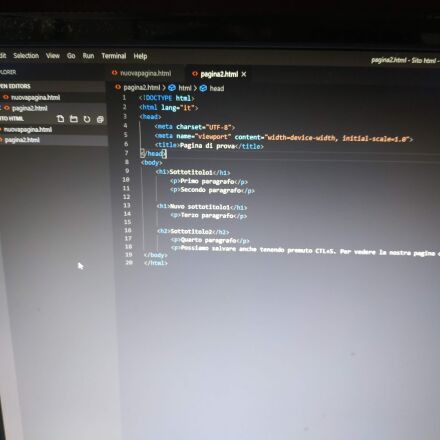The image size is (440, 440).
Task: Open the Terminal menu
Action: pos(114,56)
